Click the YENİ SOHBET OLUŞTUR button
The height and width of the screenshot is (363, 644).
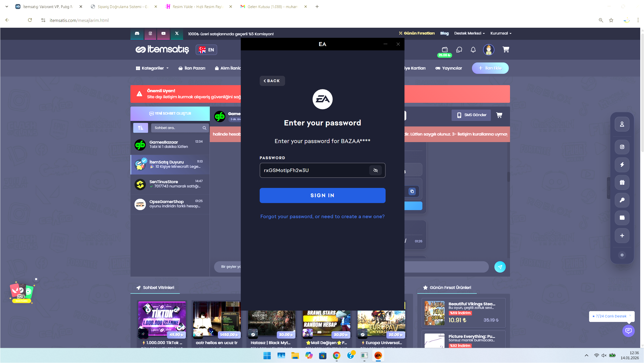point(170,114)
